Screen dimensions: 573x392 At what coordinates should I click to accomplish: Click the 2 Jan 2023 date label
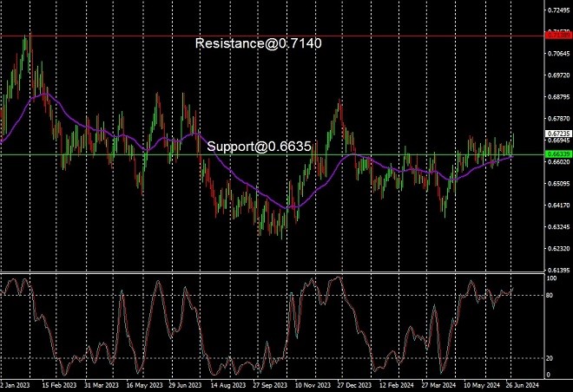click(x=15, y=385)
